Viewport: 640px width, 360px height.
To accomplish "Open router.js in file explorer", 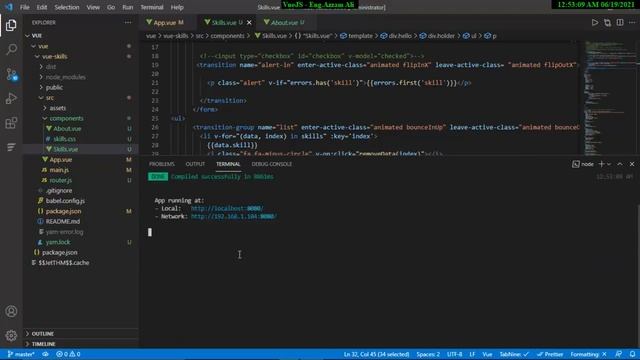I will click(61, 180).
